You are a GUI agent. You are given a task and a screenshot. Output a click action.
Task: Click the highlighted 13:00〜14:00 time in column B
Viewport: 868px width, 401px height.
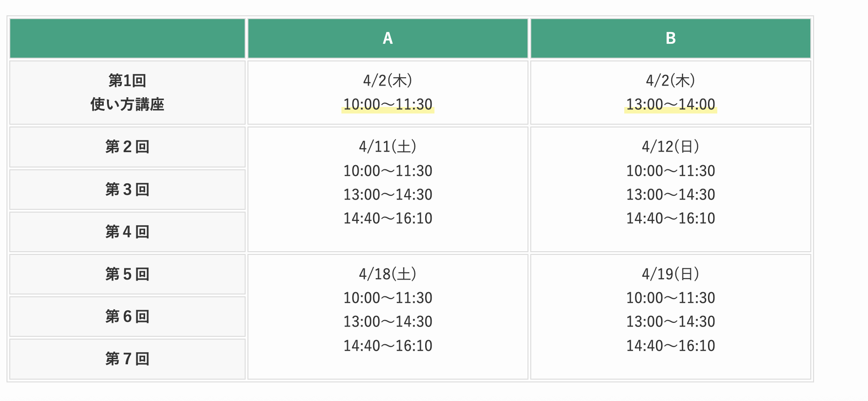point(670,104)
